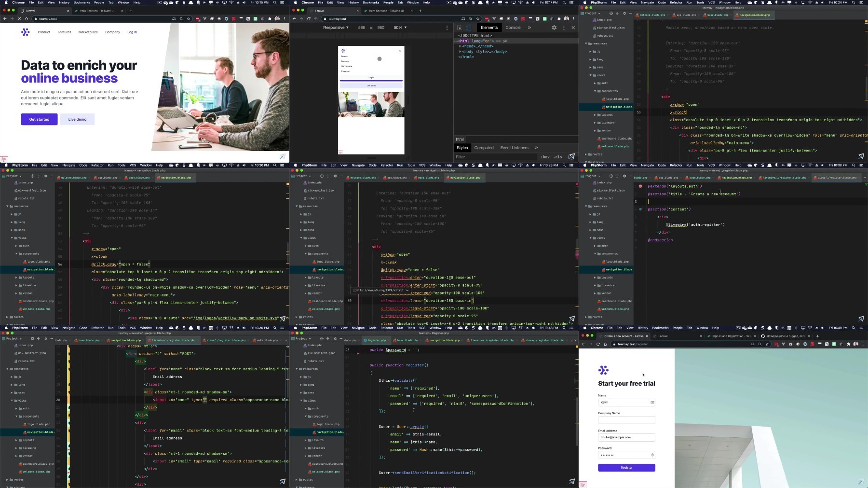Stop page loading in hero page Chrome window
The image size is (868, 488).
coord(19,19)
